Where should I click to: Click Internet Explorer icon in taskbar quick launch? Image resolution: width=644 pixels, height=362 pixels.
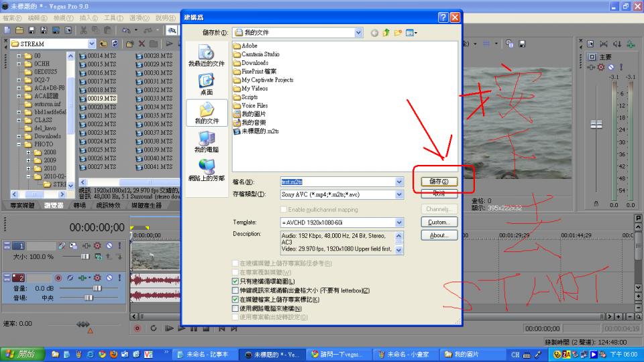90,354
